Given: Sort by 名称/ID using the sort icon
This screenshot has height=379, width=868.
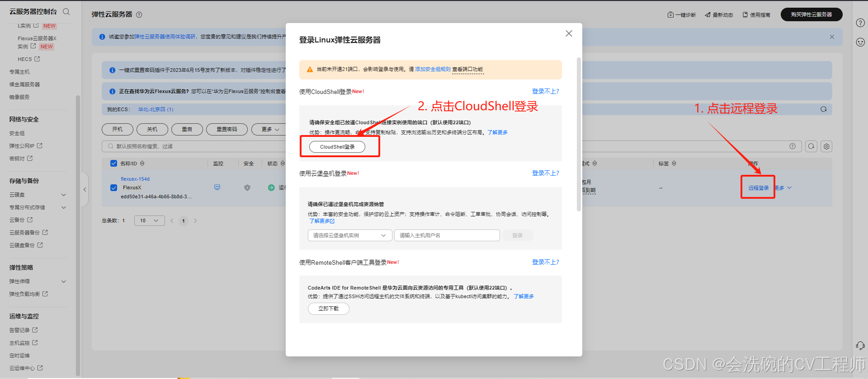Looking at the screenshot, I should click(142, 164).
